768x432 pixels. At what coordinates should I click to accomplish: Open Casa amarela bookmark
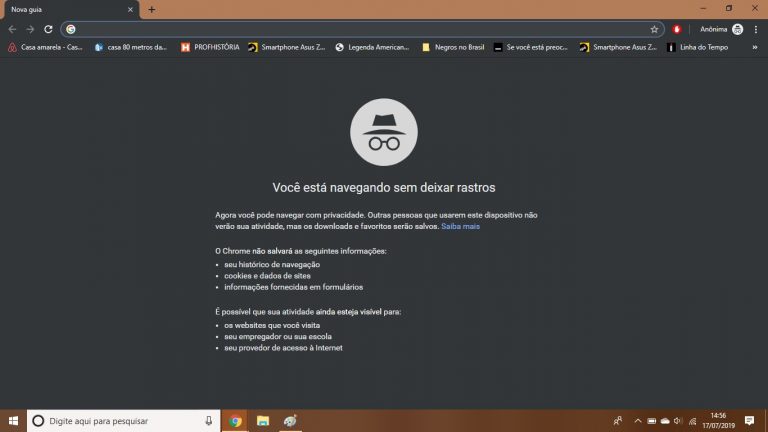pyautogui.click(x=46, y=48)
